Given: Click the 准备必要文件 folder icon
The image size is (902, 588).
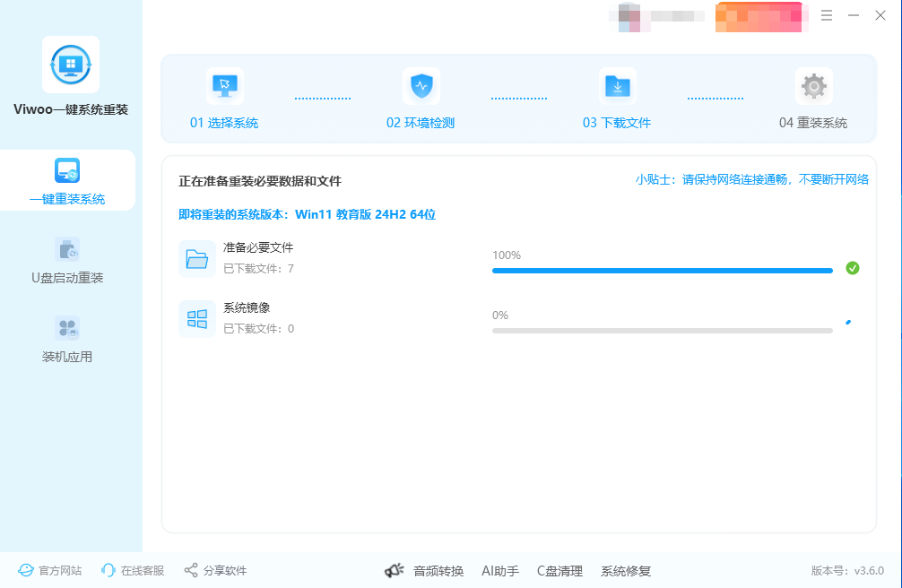Looking at the screenshot, I should pyautogui.click(x=196, y=259).
